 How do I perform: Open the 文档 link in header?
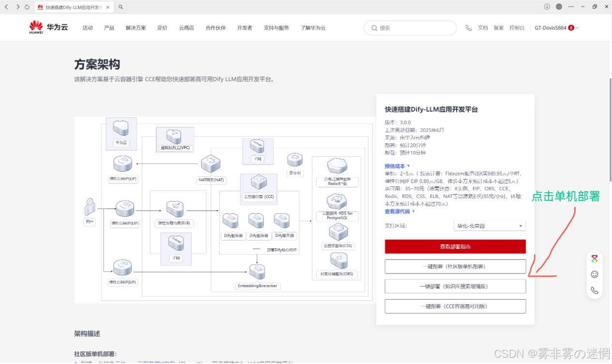click(x=483, y=28)
